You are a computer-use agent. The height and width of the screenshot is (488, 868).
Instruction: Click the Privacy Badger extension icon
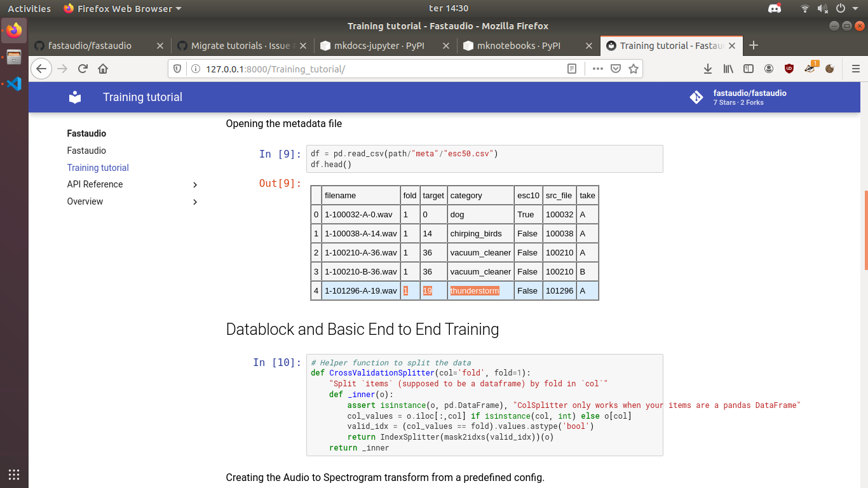pos(808,69)
